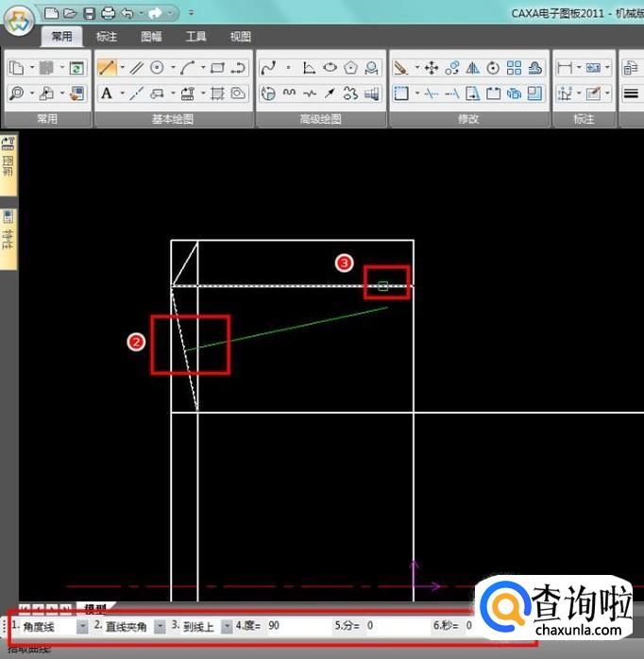
Task: Select the Ellipse tool
Action: (x=330, y=68)
